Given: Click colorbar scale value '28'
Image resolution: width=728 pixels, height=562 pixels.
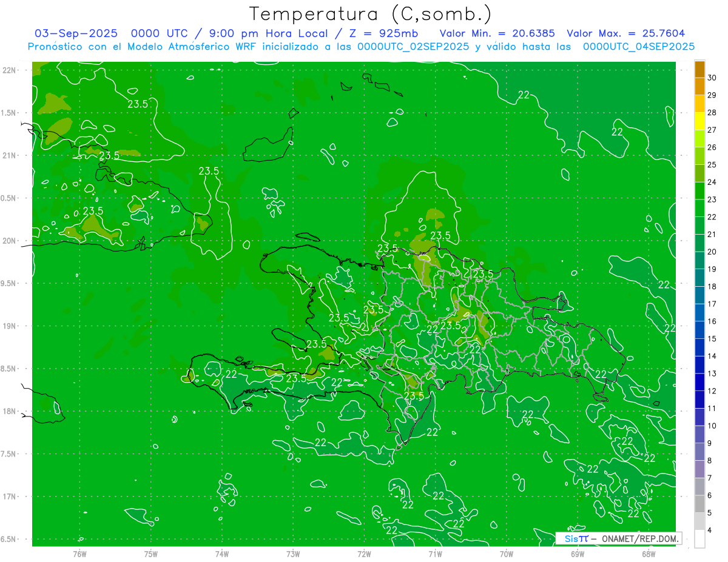Looking at the screenshot, I should click(712, 113).
